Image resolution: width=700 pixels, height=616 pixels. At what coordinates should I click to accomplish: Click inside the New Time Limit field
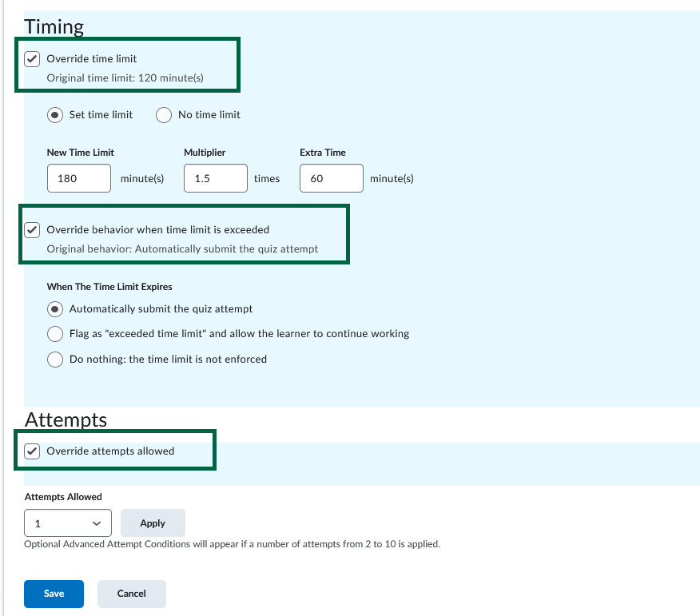(78, 177)
